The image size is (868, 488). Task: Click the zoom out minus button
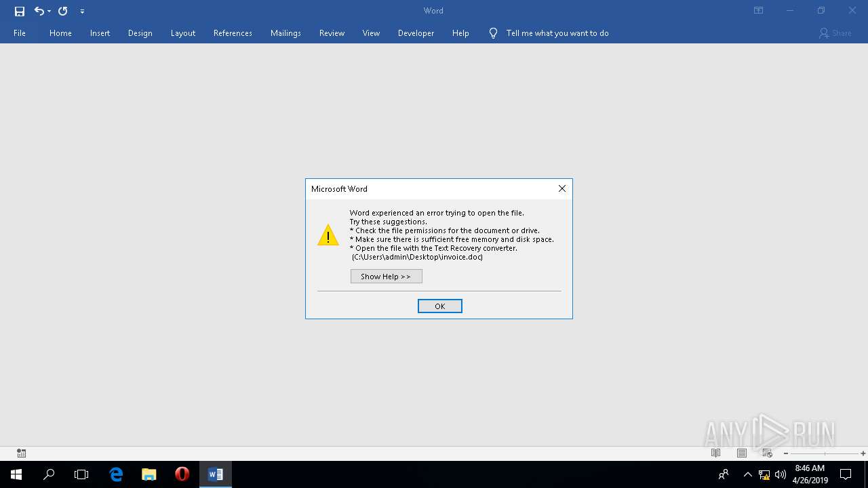[786, 453]
